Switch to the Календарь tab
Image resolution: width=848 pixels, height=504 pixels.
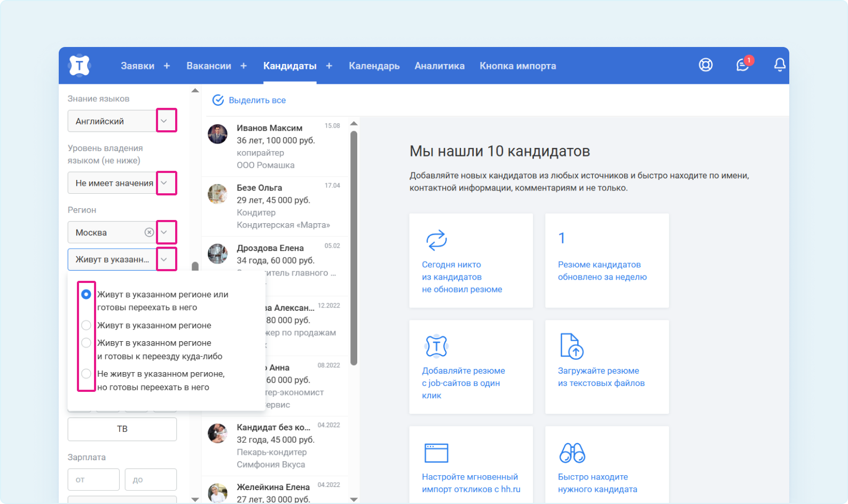pyautogui.click(x=374, y=66)
